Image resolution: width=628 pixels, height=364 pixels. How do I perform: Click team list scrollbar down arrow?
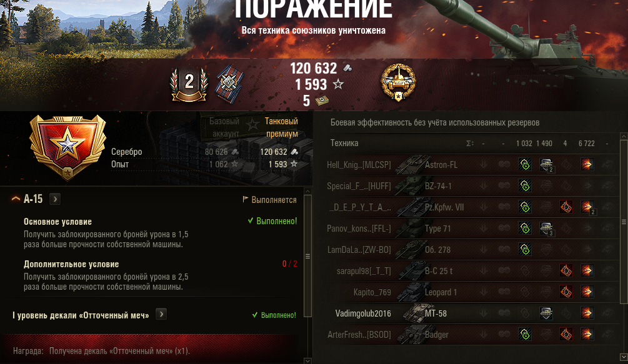(624, 357)
